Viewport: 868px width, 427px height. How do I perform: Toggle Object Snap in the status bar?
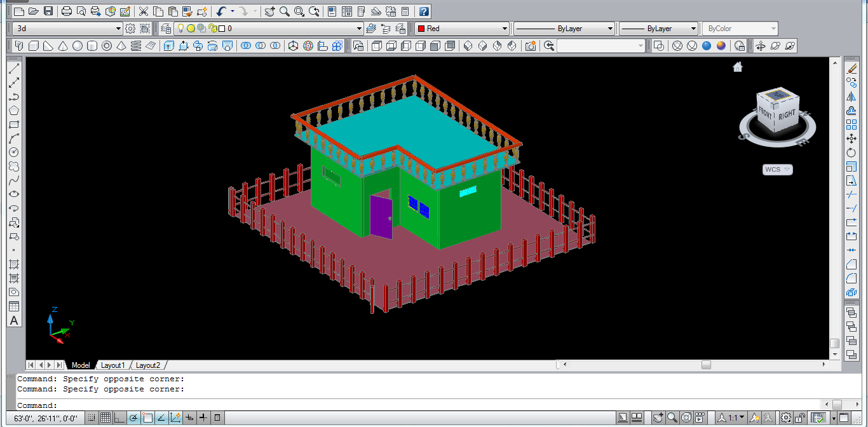point(147,417)
